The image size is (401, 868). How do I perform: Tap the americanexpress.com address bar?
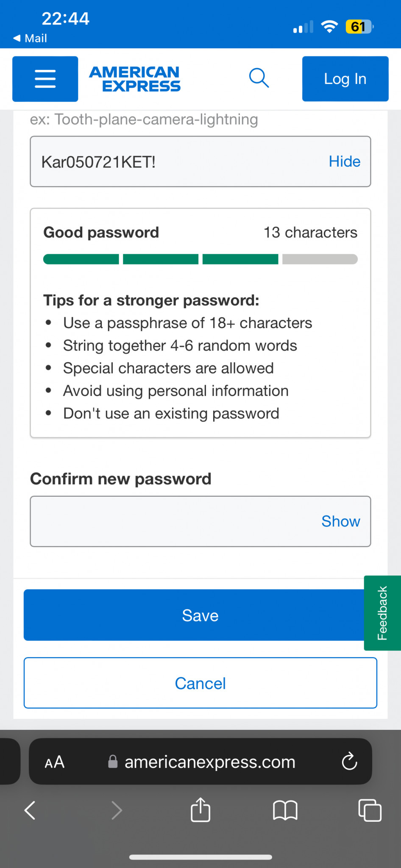200,762
